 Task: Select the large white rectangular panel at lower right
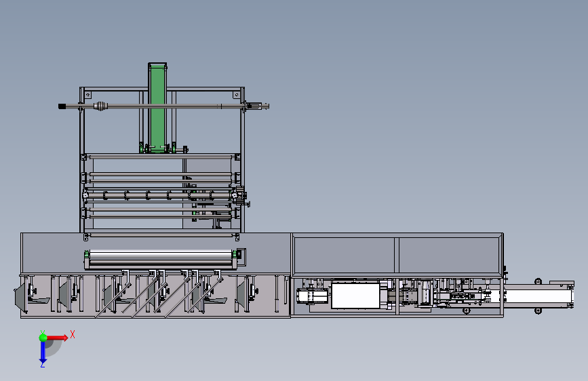click(x=355, y=296)
